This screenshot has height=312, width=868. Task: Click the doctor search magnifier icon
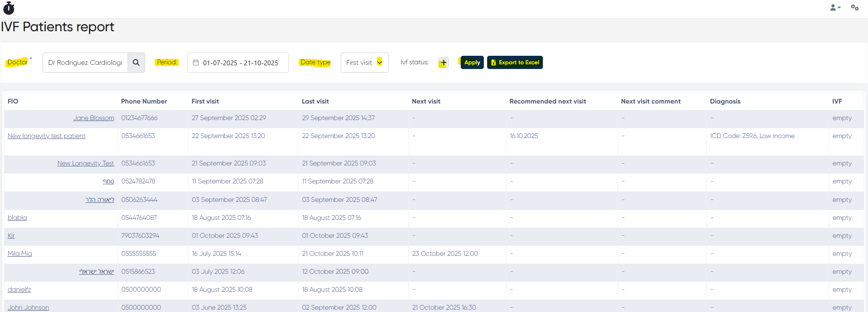[136, 62]
